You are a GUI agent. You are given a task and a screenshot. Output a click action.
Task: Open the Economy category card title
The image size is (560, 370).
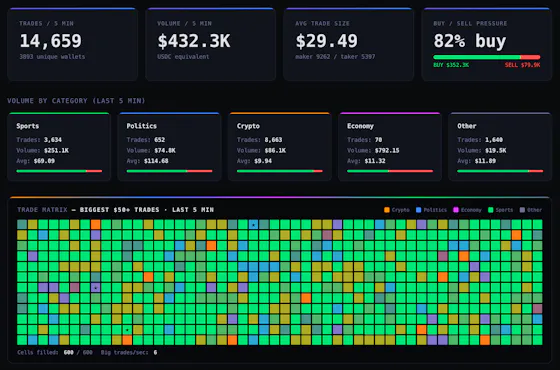360,126
